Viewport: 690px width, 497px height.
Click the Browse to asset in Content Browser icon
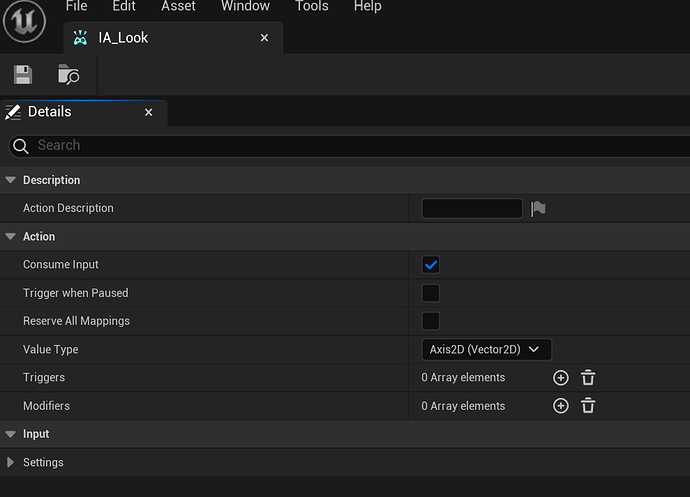coord(68,75)
